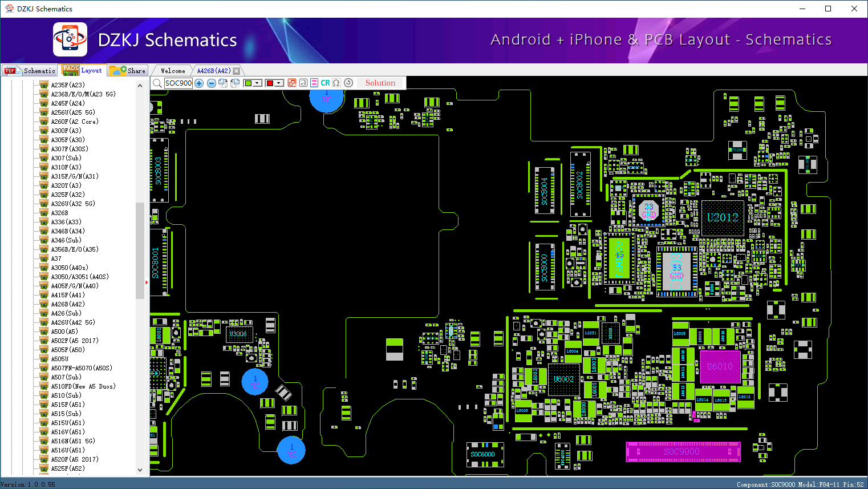Click the PADS icon beside A500(A5)
Image resolution: width=868 pixels, height=489 pixels.
44,332
